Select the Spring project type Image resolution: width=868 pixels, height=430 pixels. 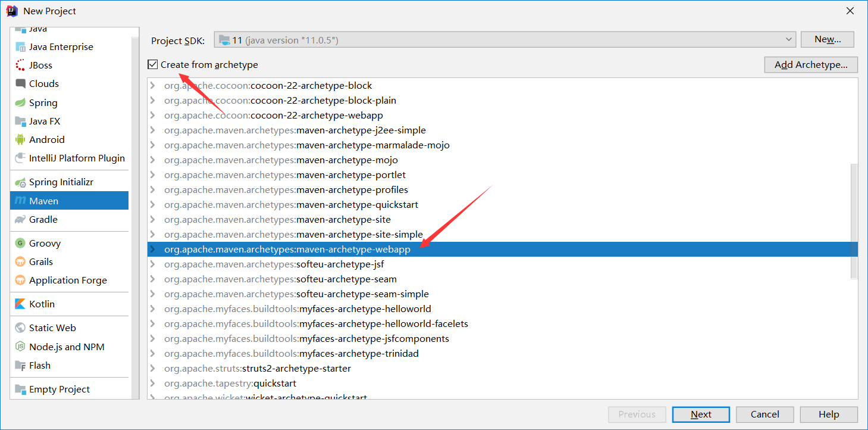(x=69, y=103)
